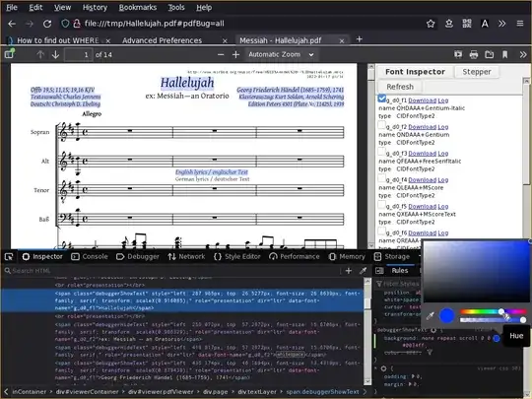Viewport: 532px width, 399px height.
Task: Open Log for g_d0_f5 font
Action: coord(443,206)
